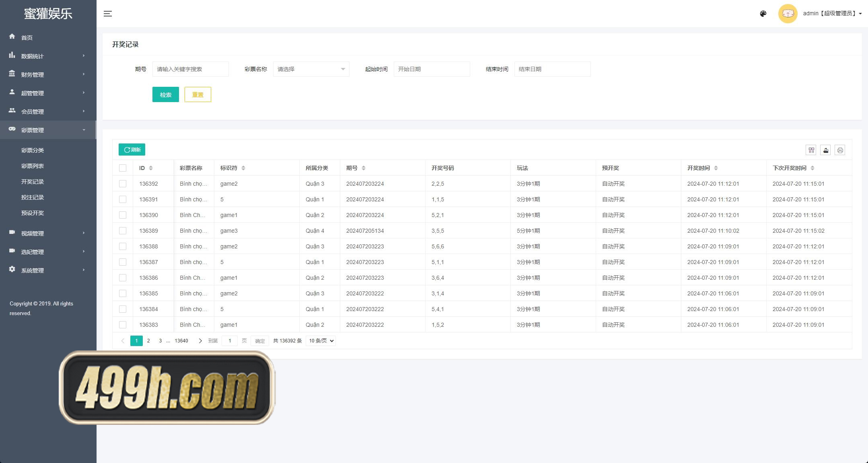Click the bank icon beside 财务管理
This screenshot has width=868, height=463.
click(12, 74)
